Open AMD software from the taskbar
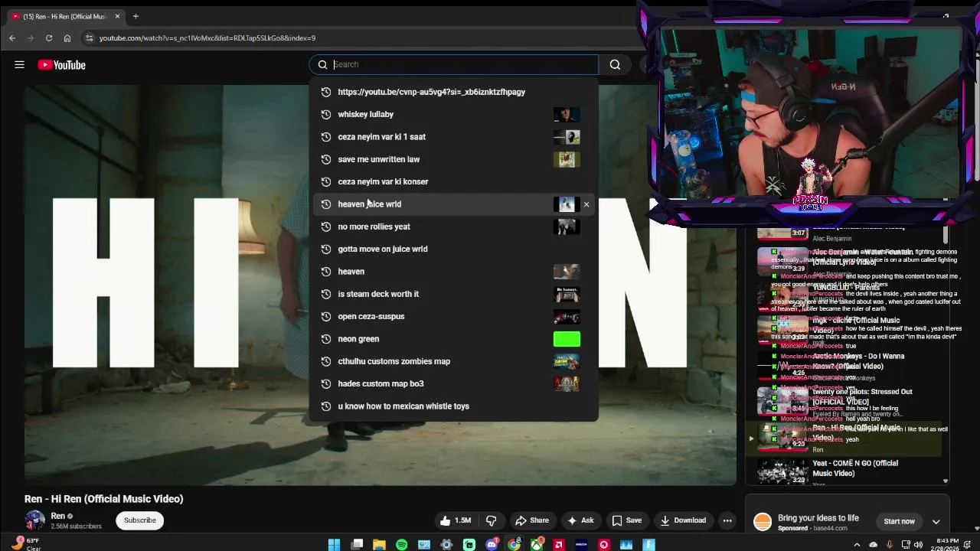Screen dimensions: 980x551 click(559, 545)
